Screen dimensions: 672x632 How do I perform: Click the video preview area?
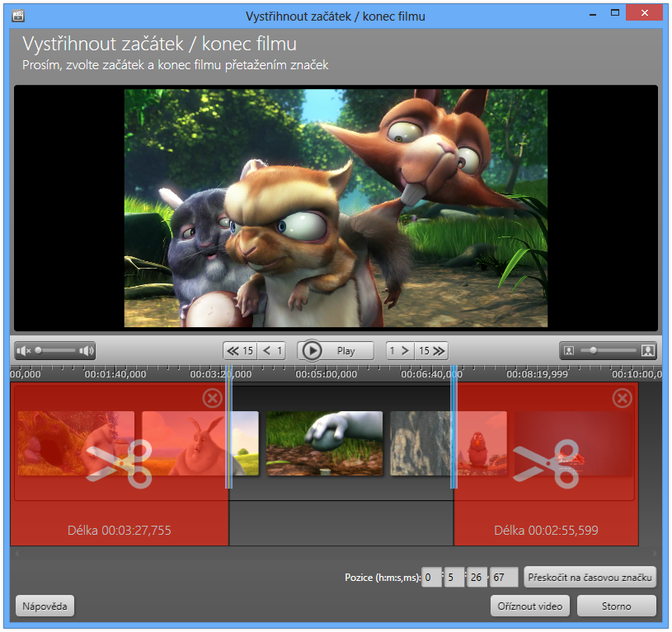click(336, 208)
